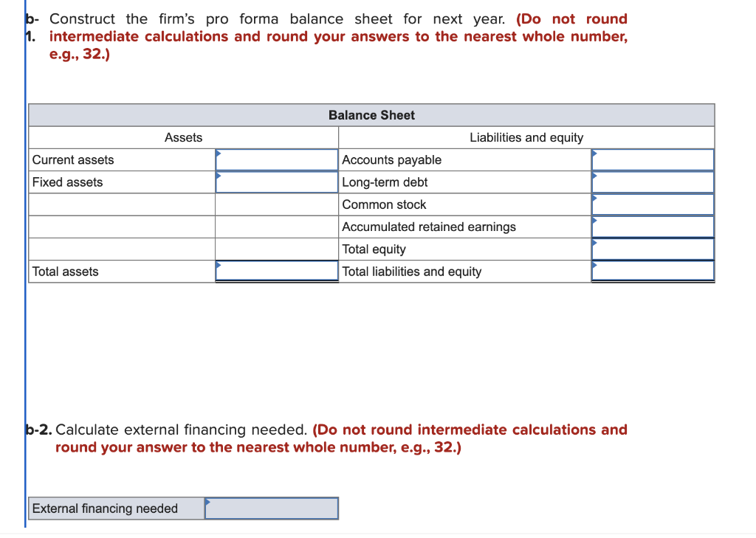Viewport: 756px width, 538px height.
Task: Select the 'Total assets' row label
Action: pos(65,272)
